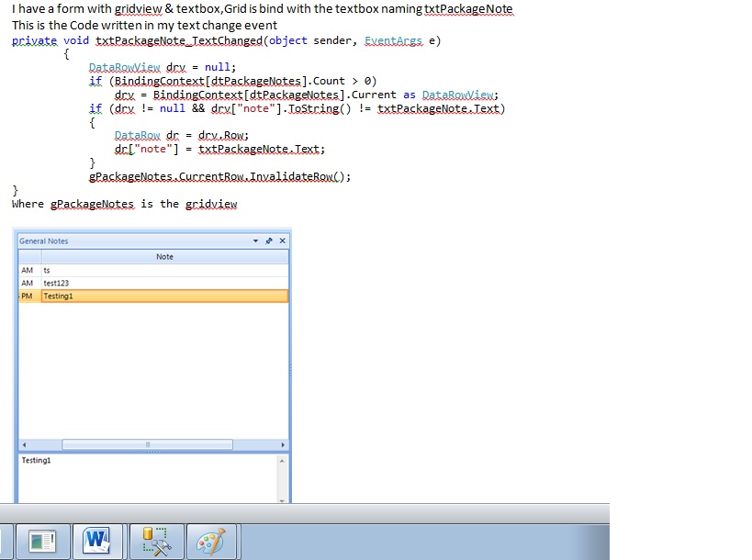The width and height of the screenshot is (752, 560).
Task: Open the General Notes panel dropdown arrow
Action: click(255, 241)
